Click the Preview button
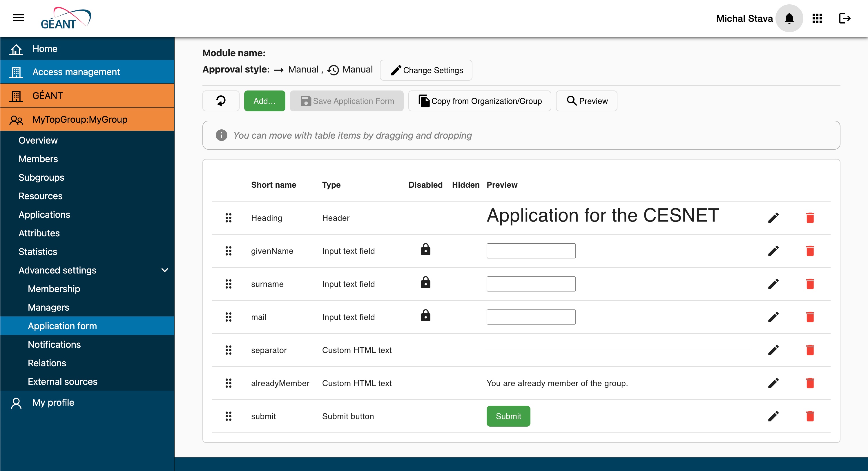This screenshot has height=471, width=868. 586,101
